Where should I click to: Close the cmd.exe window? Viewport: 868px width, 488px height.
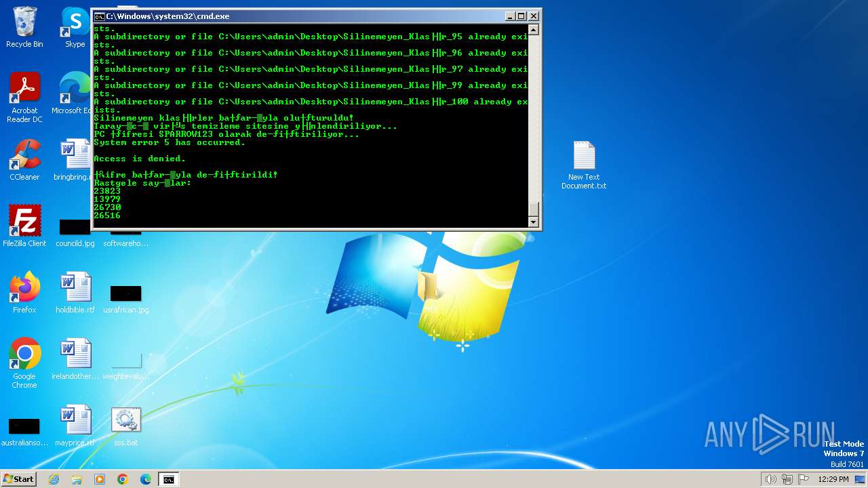pos(534,16)
